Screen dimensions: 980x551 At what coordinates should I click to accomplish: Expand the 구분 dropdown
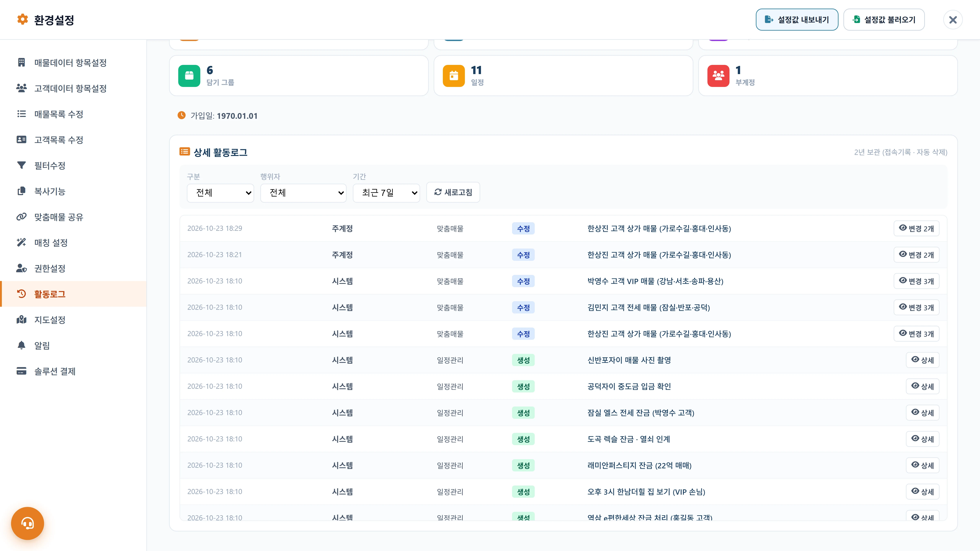pyautogui.click(x=220, y=193)
